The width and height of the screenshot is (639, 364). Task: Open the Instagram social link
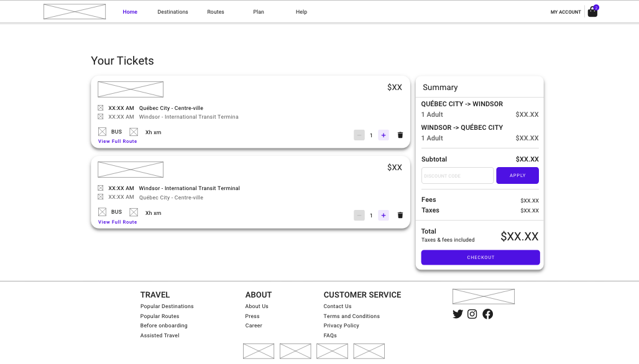(x=472, y=314)
